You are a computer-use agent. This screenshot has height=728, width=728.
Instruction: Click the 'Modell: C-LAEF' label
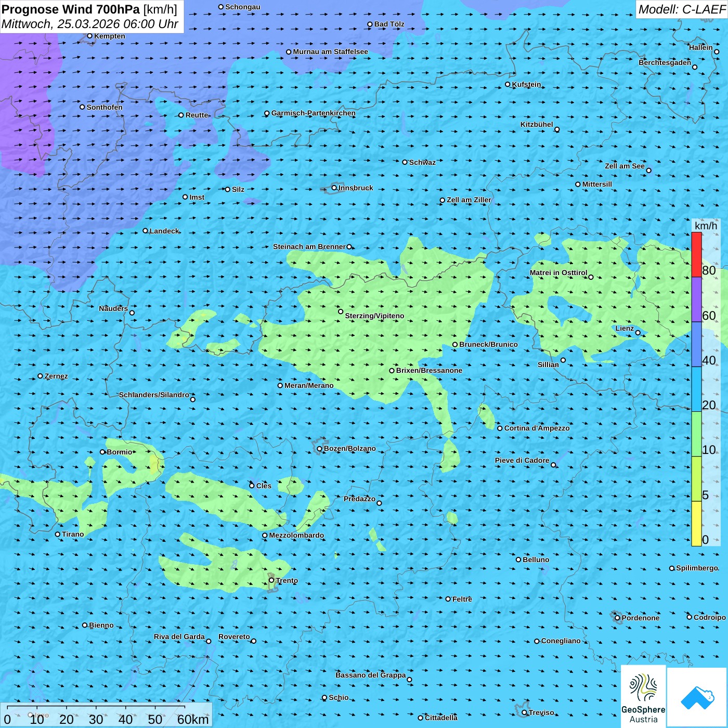click(x=681, y=9)
